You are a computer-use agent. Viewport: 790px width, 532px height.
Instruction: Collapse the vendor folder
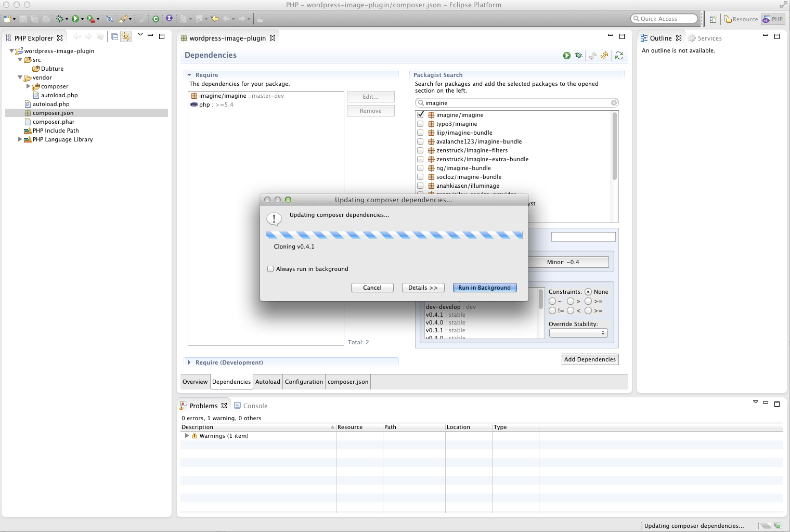tap(20, 77)
